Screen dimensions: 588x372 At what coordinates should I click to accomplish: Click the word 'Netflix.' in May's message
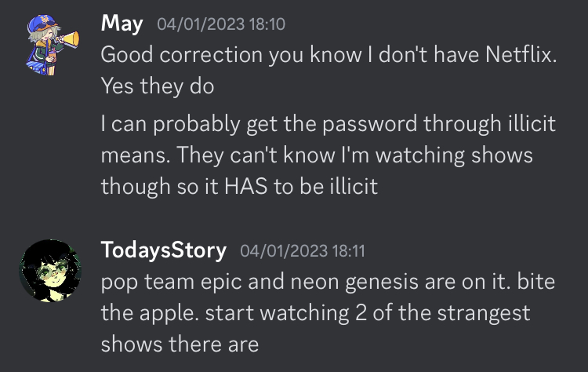pyautogui.click(x=521, y=54)
